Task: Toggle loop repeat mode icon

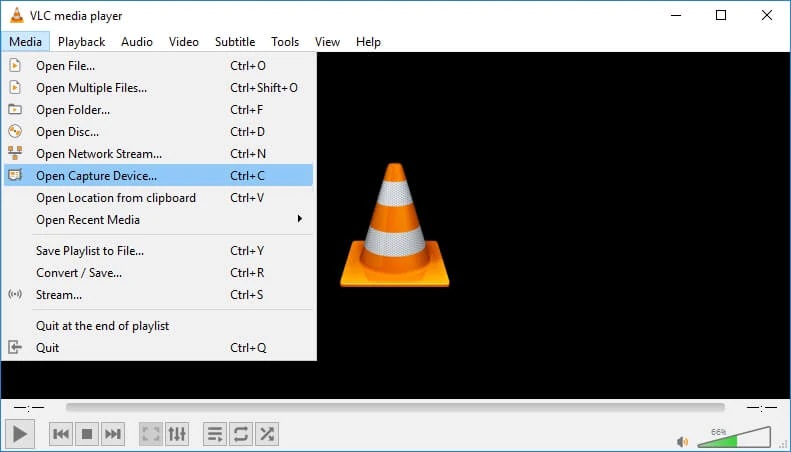Action: (241, 434)
